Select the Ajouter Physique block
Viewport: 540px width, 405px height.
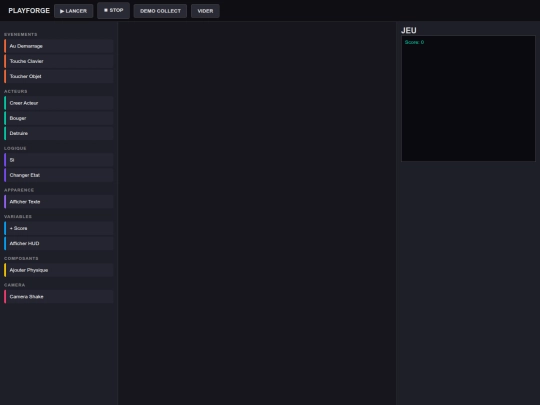click(59, 270)
